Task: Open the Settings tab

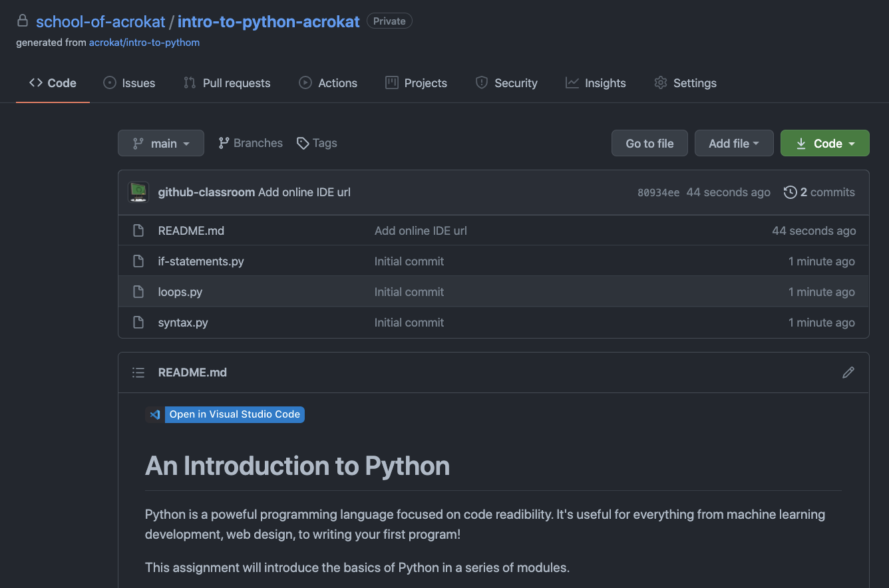Action: tap(685, 83)
